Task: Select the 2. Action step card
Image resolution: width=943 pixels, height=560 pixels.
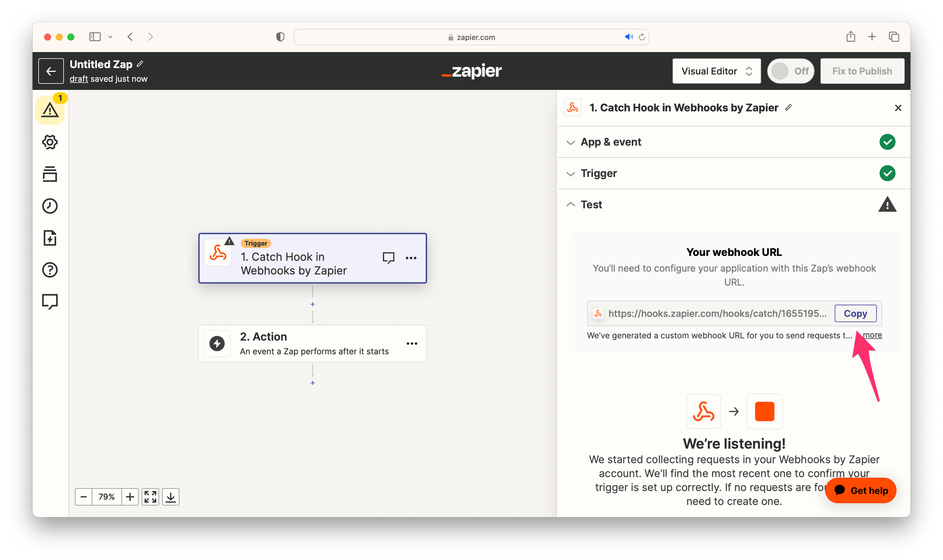Action: pyautogui.click(x=313, y=344)
